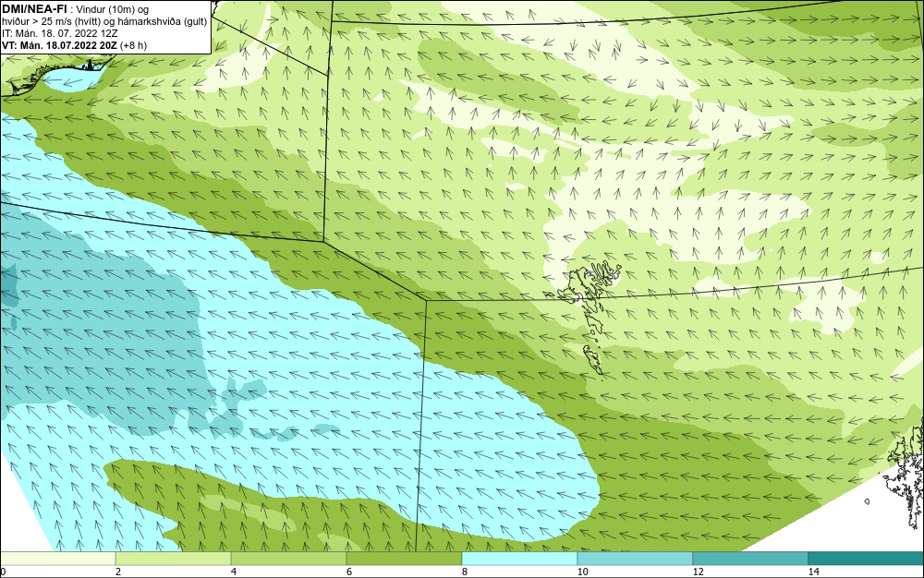Click the legend scale label "6"
The height and width of the screenshot is (578, 924).
click(349, 572)
